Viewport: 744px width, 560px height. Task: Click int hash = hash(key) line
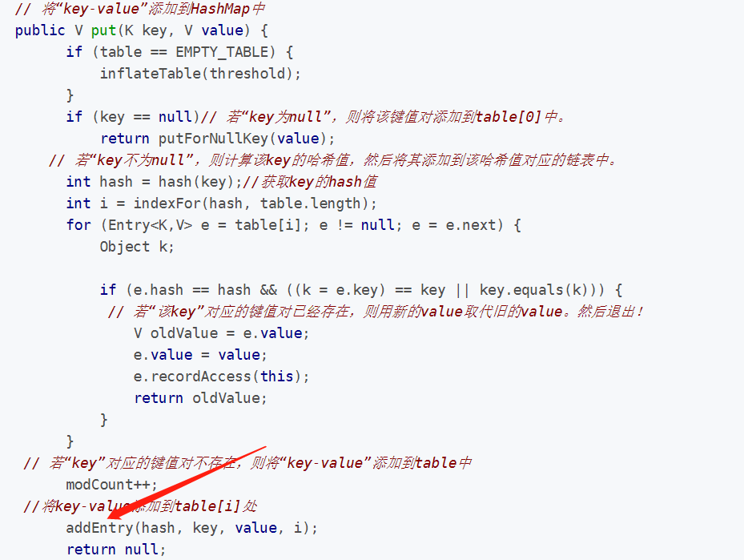[x=155, y=182]
